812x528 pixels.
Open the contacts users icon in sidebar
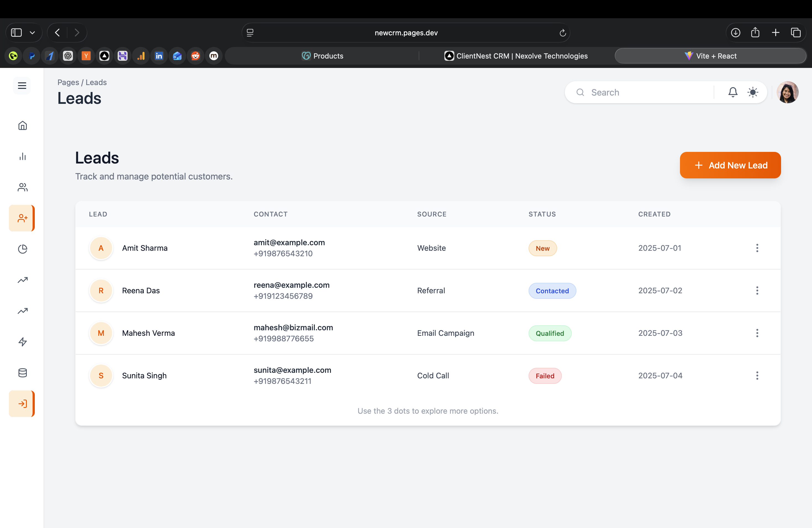click(x=22, y=187)
